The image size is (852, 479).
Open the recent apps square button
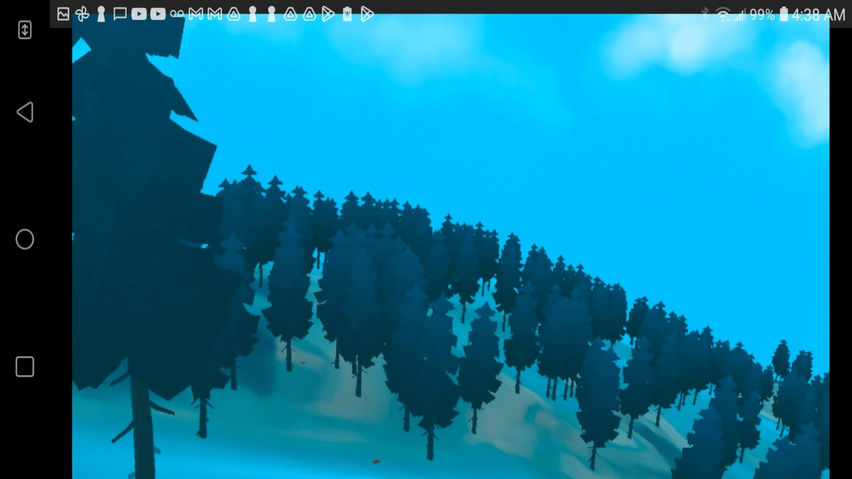point(24,367)
